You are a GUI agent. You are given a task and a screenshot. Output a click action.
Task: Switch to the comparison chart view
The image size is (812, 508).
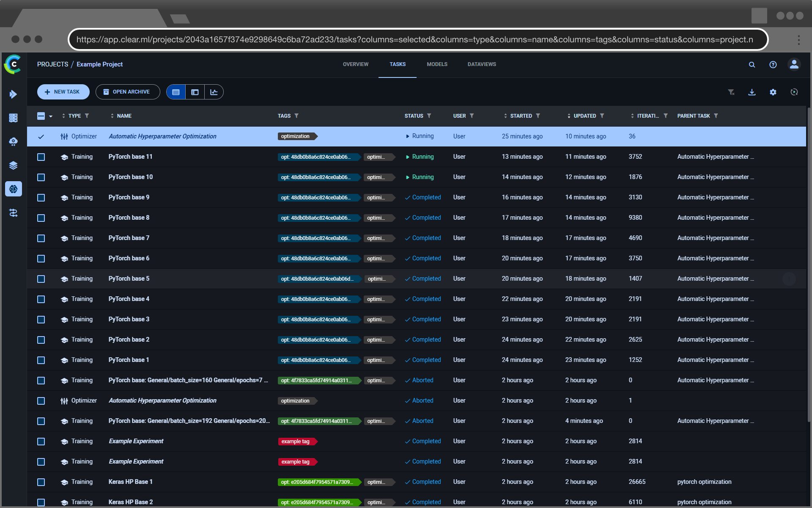tap(214, 92)
